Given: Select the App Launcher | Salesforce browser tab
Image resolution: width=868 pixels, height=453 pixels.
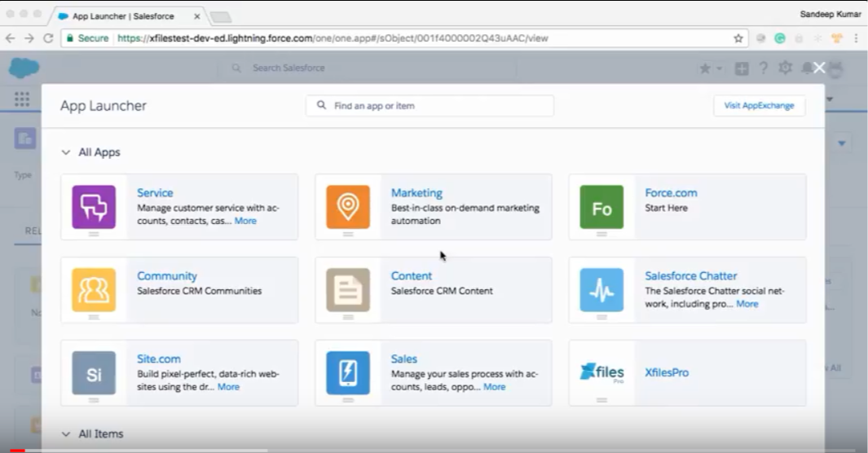Looking at the screenshot, I should tap(123, 16).
